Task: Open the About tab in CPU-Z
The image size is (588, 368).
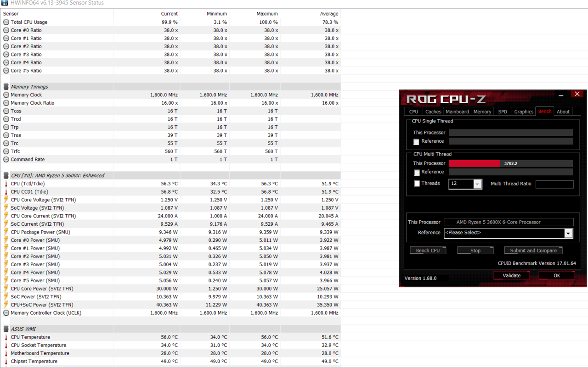Action: [563, 112]
